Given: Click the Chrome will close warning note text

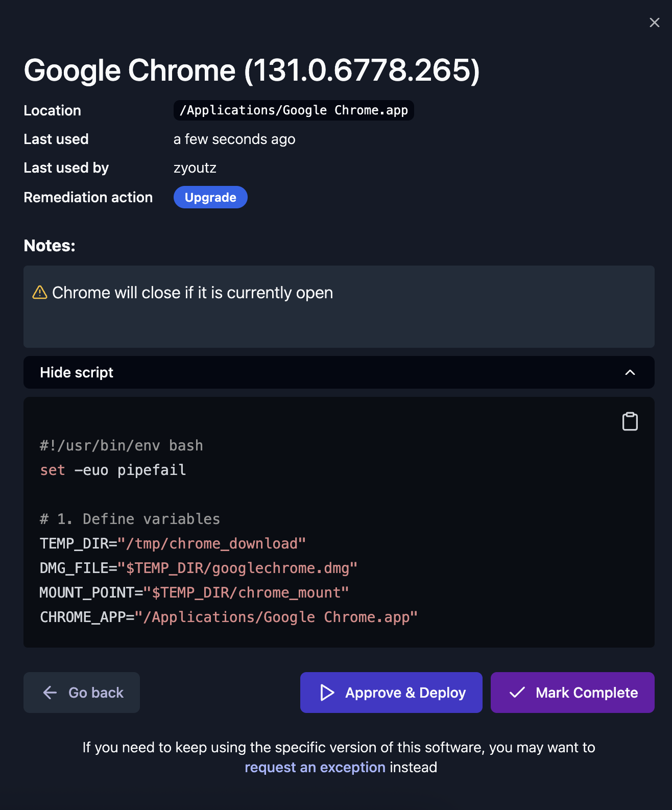Looking at the screenshot, I should click(192, 293).
